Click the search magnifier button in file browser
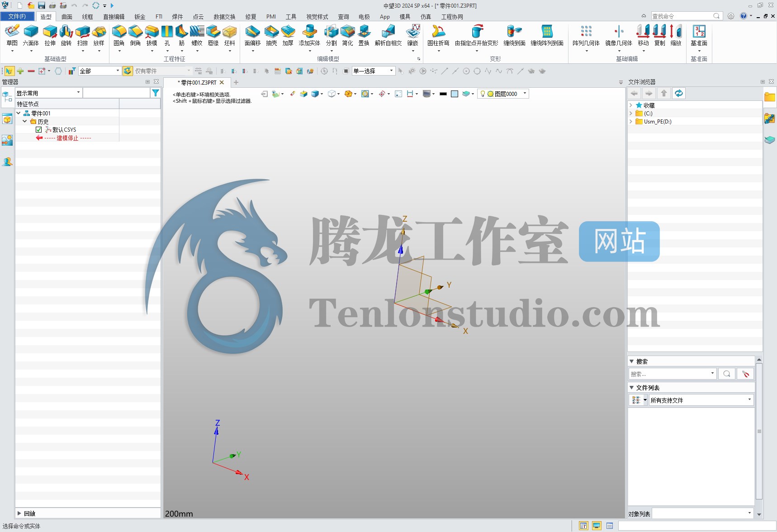Image resolution: width=777 pixels, height=532 pixels. point(726,374)
